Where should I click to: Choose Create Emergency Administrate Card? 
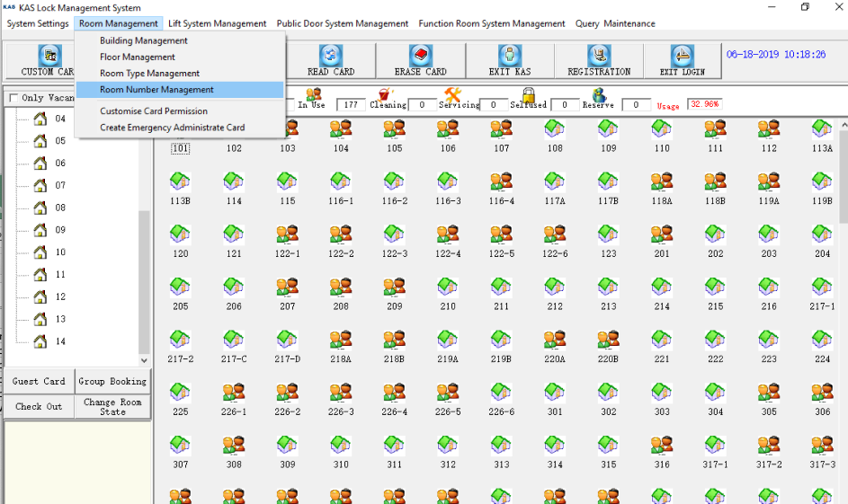click(x=180, y=128)
